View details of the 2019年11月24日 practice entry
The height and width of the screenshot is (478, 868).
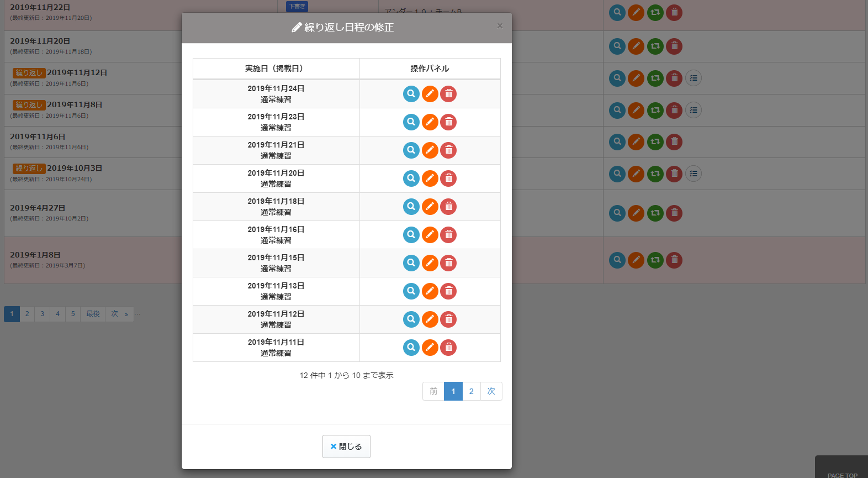tap(411, 94)
